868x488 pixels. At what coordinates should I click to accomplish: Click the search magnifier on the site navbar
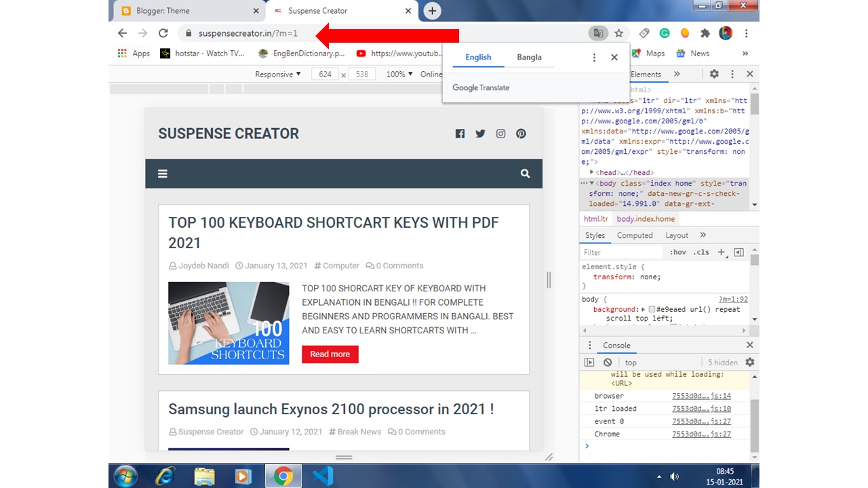click(x=525, y=174)
